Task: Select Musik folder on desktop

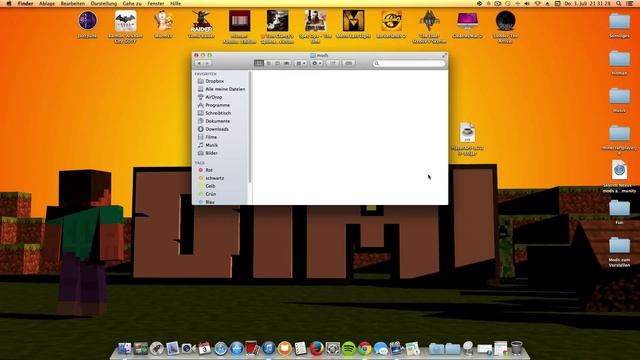Action: (x=620, y=97)
